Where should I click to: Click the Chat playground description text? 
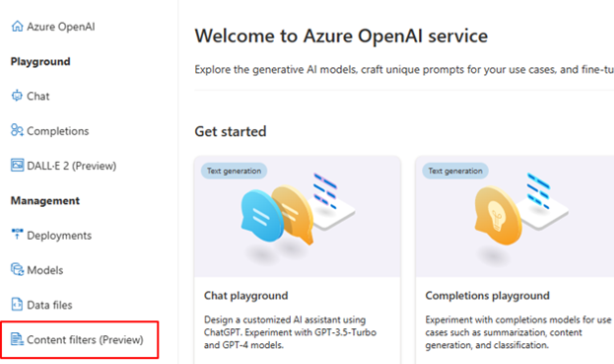coord(290,332)
